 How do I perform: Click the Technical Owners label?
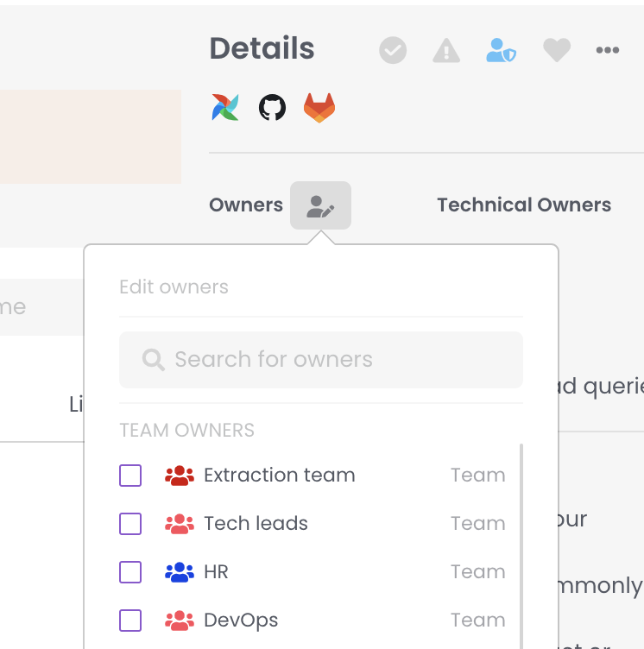pos(524,205)
